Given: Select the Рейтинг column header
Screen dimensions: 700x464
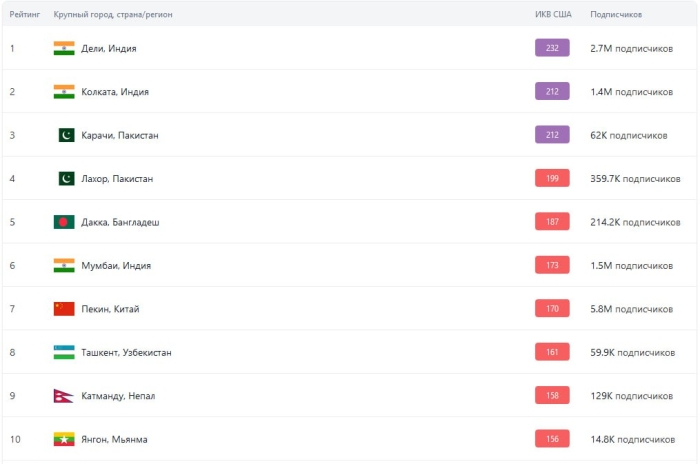Looking at the screenshot, I should pos(25,14).
